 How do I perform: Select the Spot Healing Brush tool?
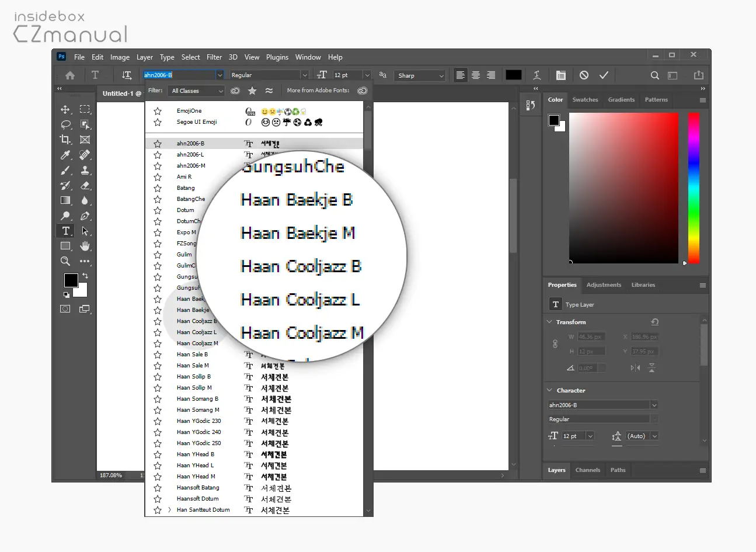85,155
